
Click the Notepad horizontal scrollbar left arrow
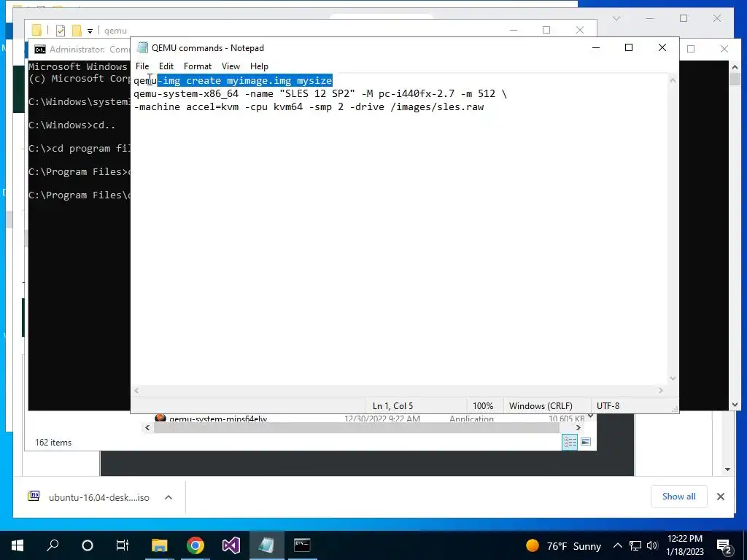point(136,391)
